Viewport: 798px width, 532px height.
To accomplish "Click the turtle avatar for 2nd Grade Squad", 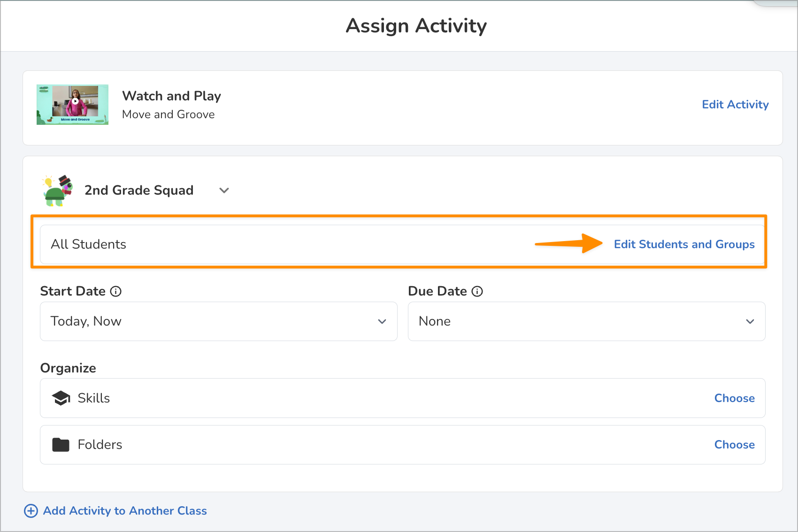I will point(56,190).
